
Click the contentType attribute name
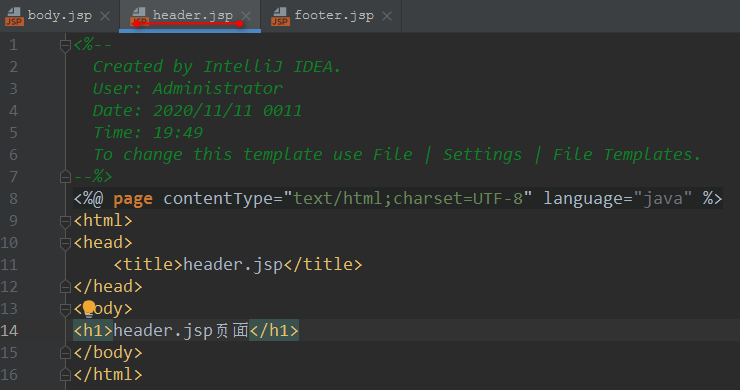pyautogui.click(x=219, y=199)
